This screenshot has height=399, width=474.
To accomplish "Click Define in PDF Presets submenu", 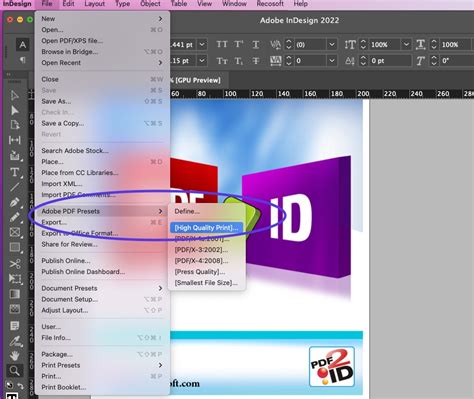I will coord(187,211).
